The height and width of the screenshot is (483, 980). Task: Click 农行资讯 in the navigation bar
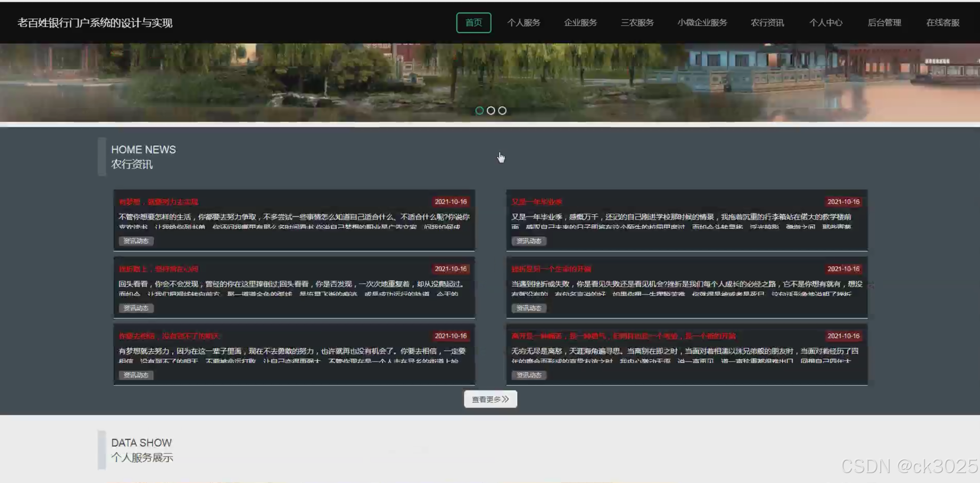point(767,23)
